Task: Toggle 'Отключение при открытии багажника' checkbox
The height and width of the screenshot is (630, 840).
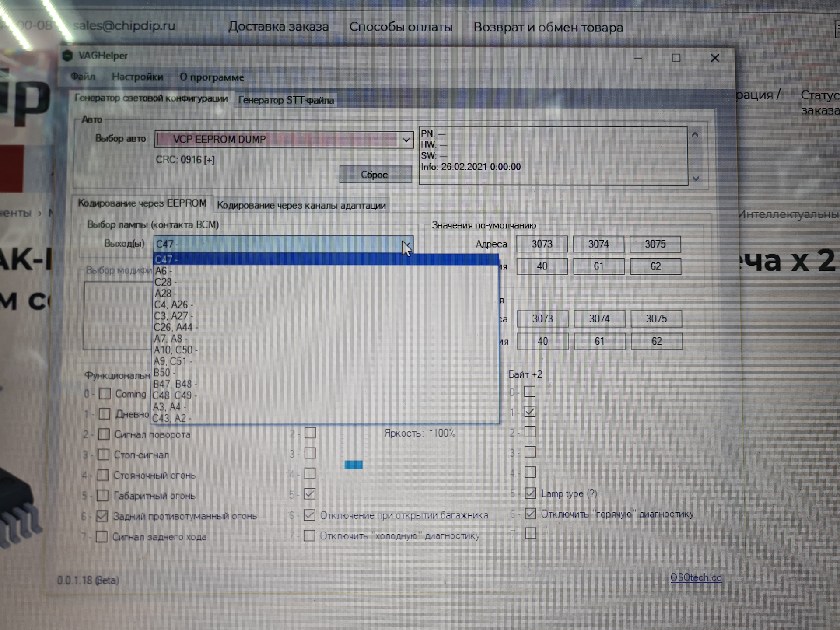Action: [x=309, y=515]
